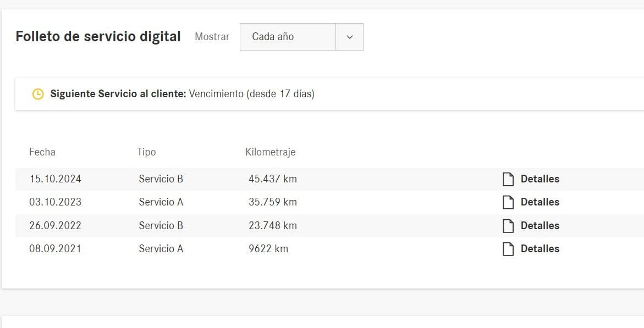
Task: Click the Fecha column header
Action: 42,152
